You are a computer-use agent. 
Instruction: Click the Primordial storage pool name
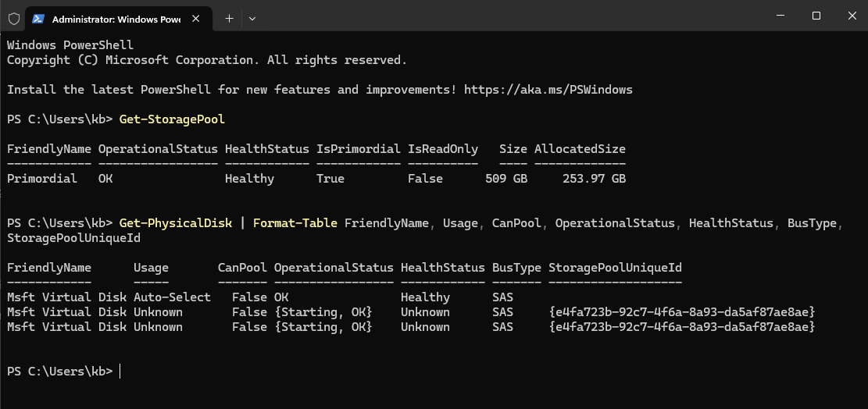42,179
